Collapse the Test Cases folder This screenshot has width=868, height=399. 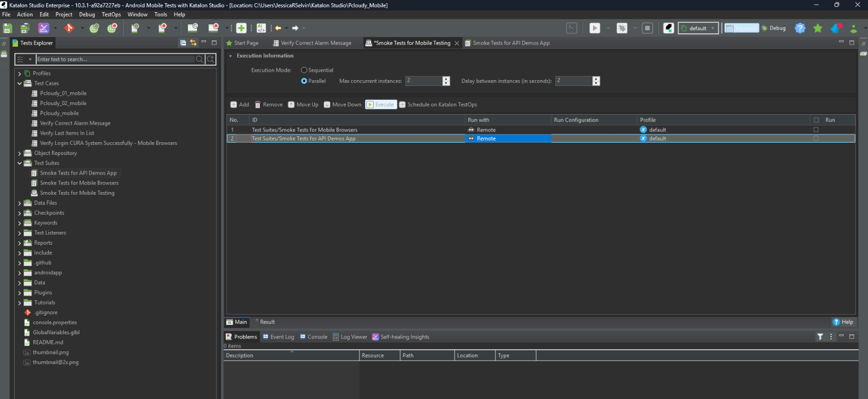(20, 83)
